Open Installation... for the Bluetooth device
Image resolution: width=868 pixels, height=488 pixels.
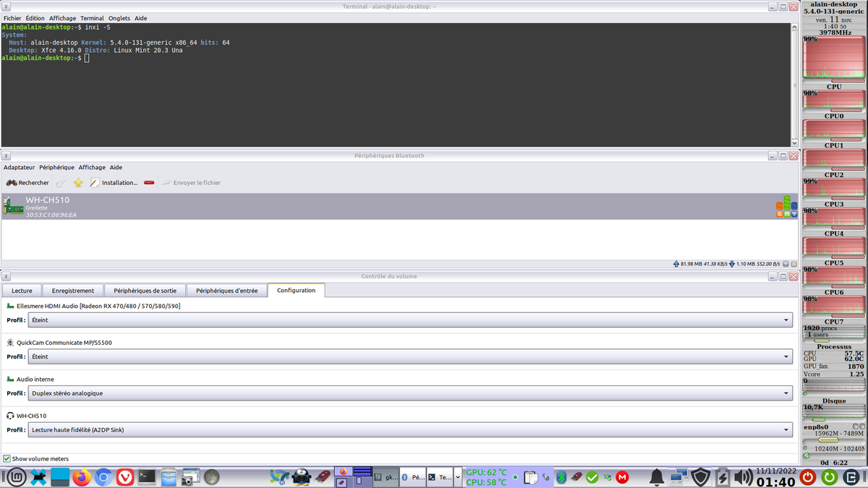[x=114, y=183]
